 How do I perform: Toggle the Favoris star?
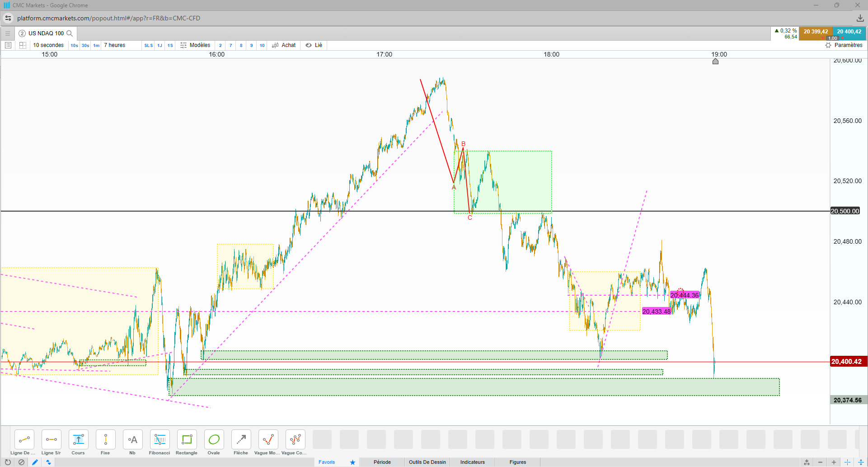(x=352, y=462)
